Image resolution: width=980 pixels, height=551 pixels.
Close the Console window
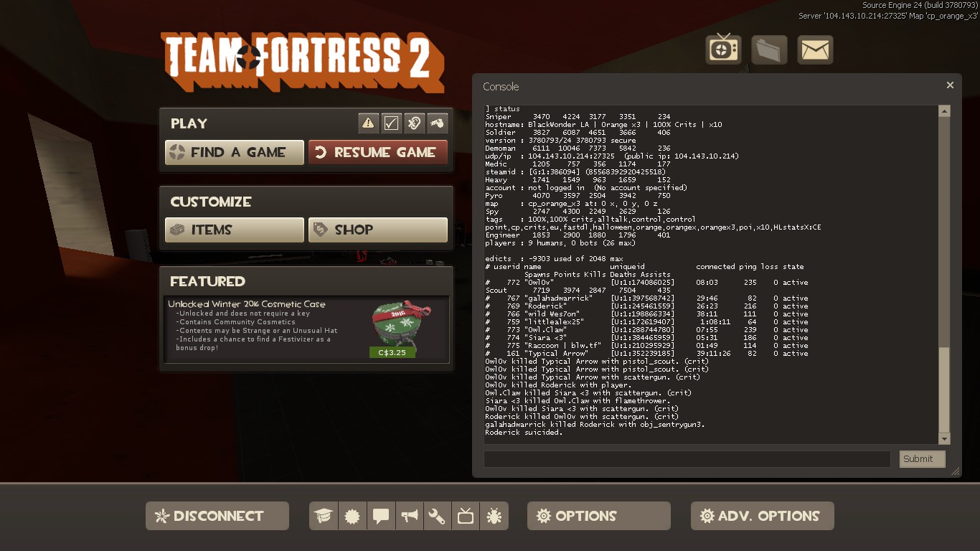pyautogui.click(x=950, y=85)
